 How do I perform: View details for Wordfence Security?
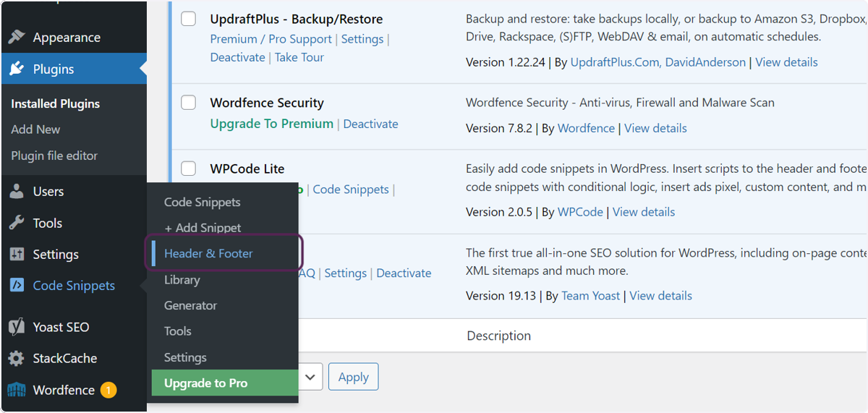pos(655,128)
